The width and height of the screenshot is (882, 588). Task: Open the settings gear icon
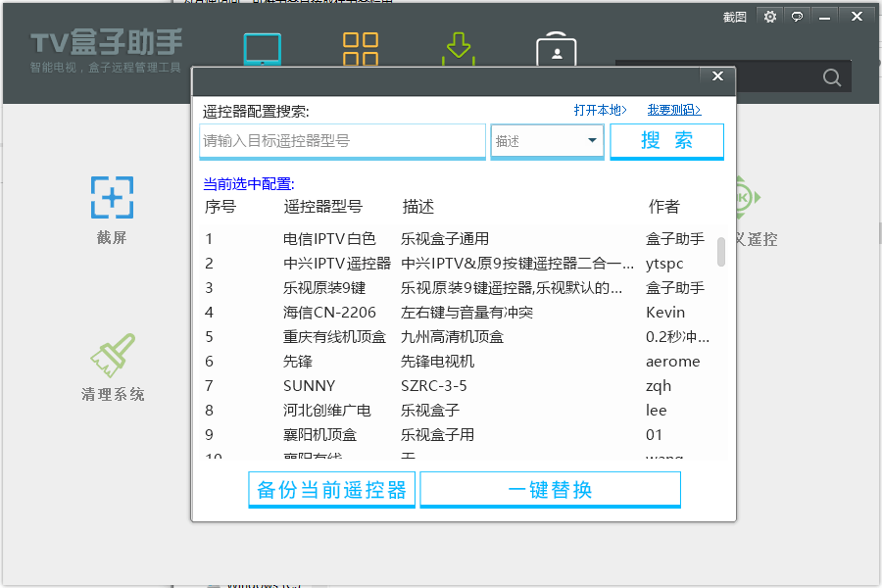pos(770,17)
